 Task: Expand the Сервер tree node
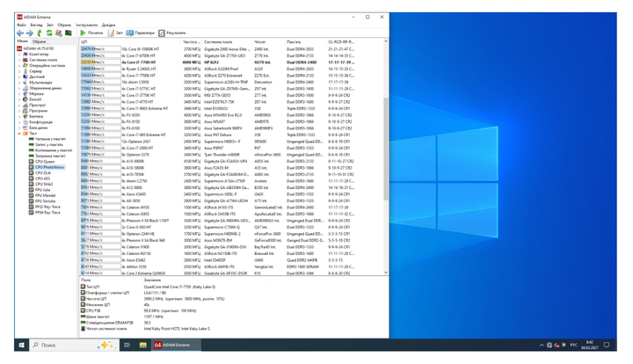pos(19,71)
